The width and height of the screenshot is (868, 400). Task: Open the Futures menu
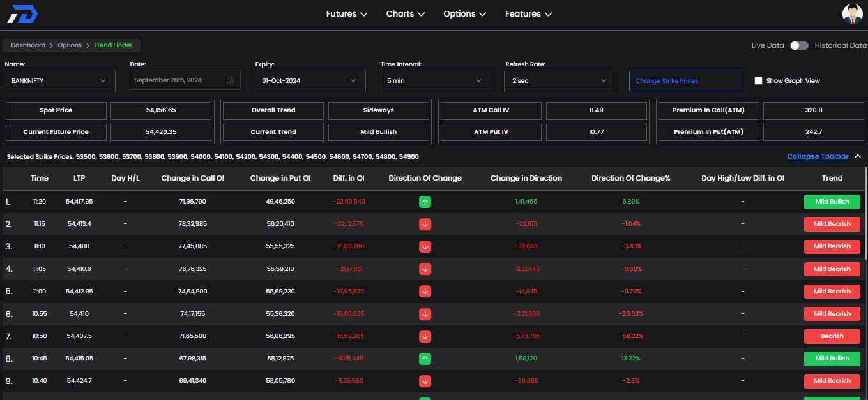pyautogui.click(x=346, y=14)
